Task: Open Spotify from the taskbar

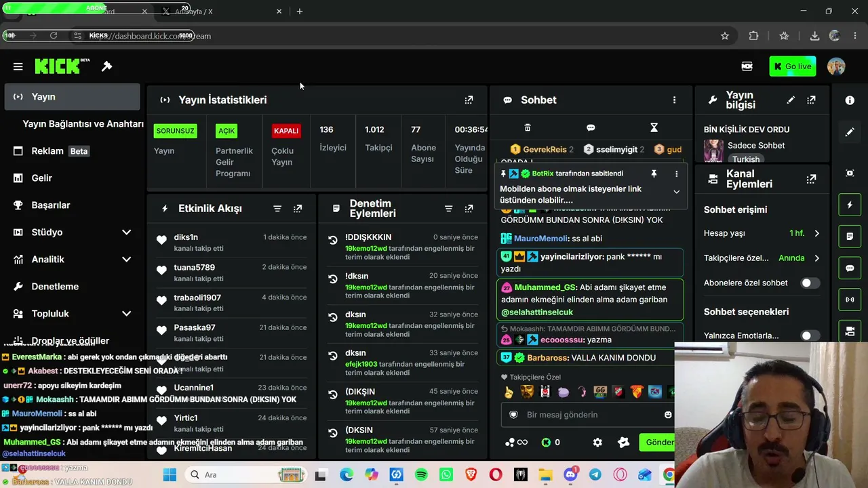Action: (x=421, y=475)
